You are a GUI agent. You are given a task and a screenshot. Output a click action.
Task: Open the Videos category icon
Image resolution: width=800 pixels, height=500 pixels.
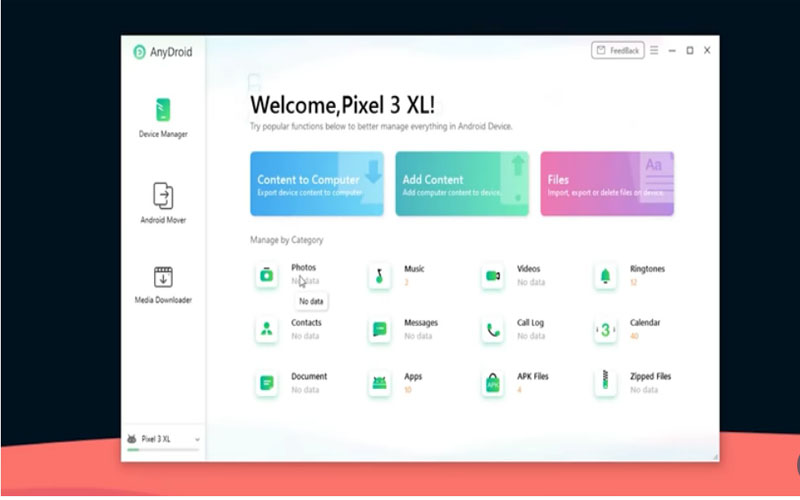click(492, 276)
